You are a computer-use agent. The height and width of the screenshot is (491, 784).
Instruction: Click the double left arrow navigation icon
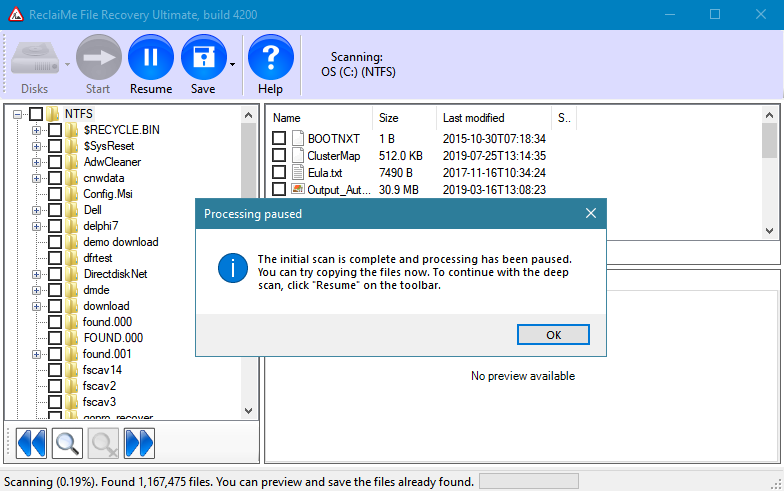[31, 442]
